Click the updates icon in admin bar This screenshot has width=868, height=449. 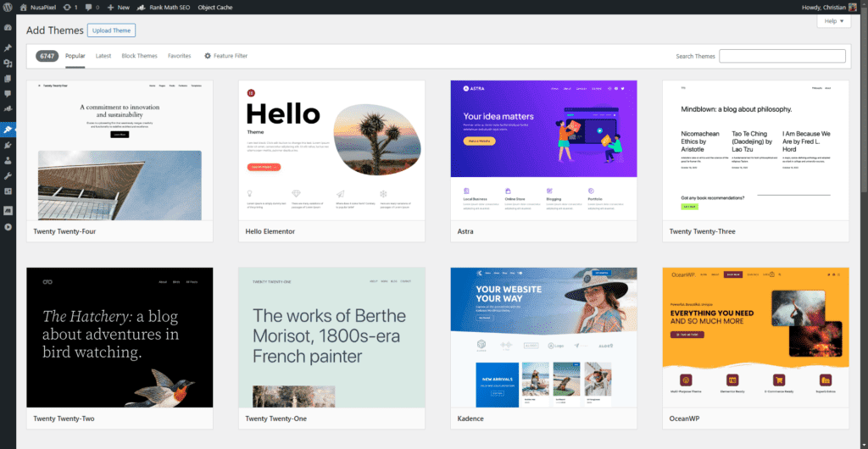point(70,7)
